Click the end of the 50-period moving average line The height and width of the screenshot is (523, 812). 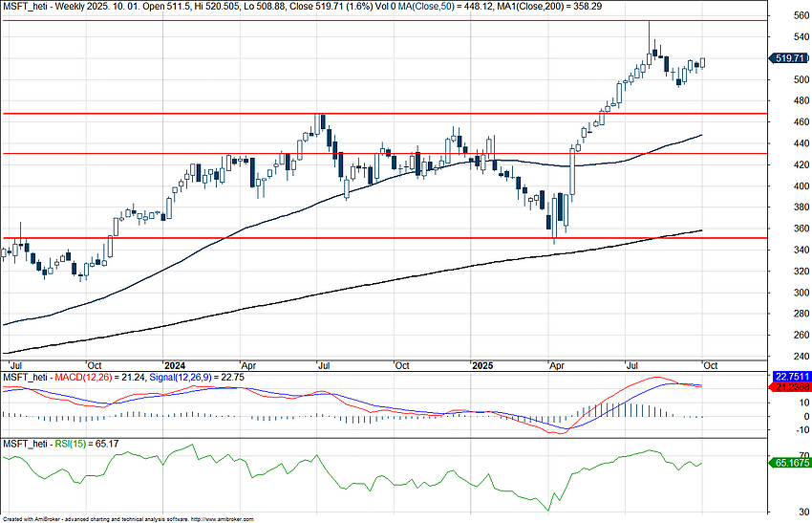click(702, 135)
